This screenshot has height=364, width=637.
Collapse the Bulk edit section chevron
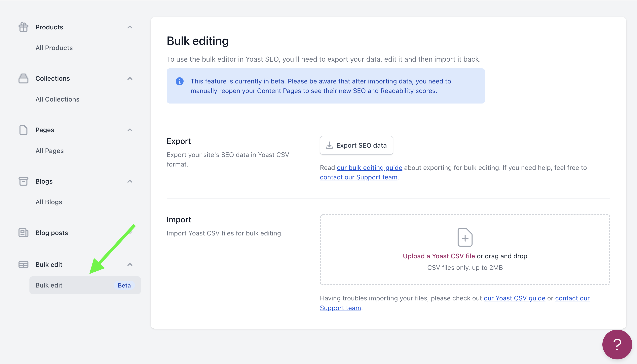(x=130, y=264)
